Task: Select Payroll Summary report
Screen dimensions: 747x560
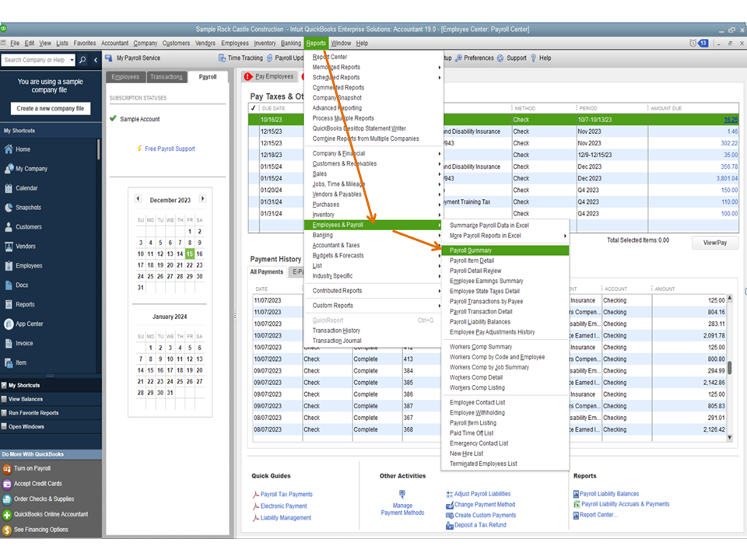Action: [x=506, y=250]
